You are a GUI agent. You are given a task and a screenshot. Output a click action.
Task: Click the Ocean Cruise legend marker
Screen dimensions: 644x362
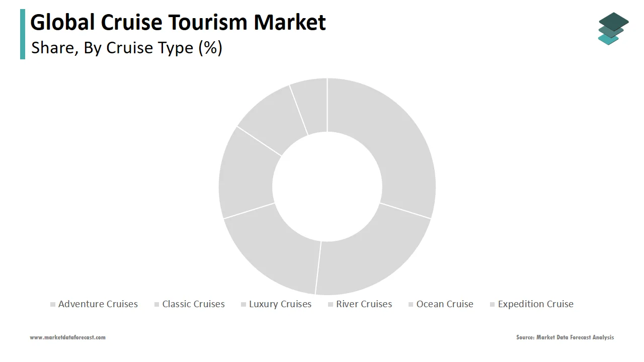pos(411,305)
